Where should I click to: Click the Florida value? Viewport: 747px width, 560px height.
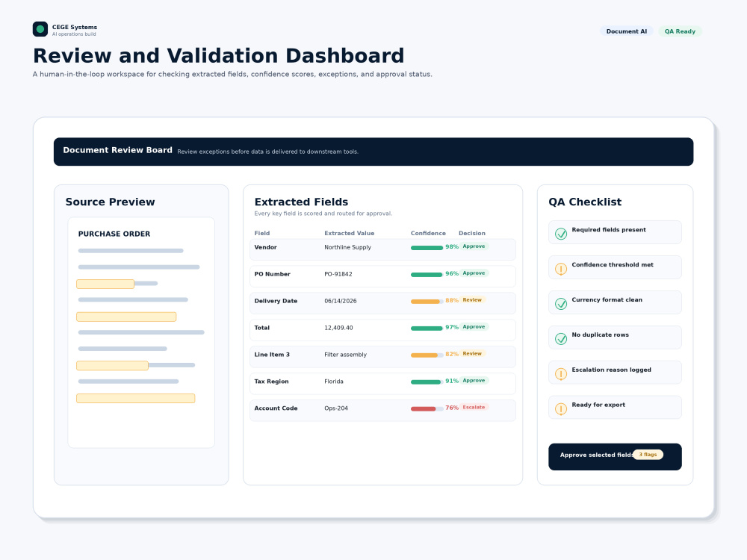[x=333, y=382]
